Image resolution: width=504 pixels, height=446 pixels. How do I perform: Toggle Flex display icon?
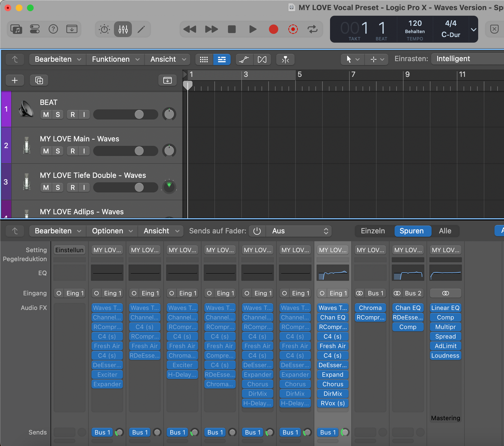[262, 60]
